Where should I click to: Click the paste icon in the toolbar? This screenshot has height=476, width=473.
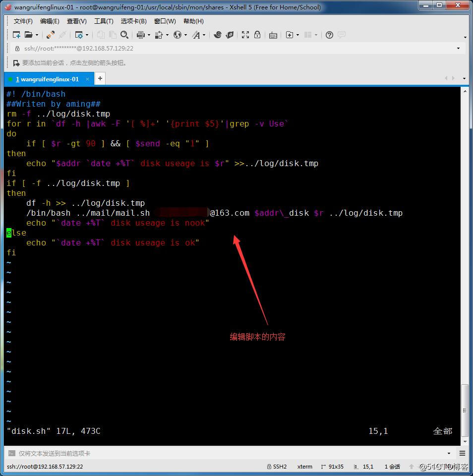pyautogui.click(x=113, y=35)
